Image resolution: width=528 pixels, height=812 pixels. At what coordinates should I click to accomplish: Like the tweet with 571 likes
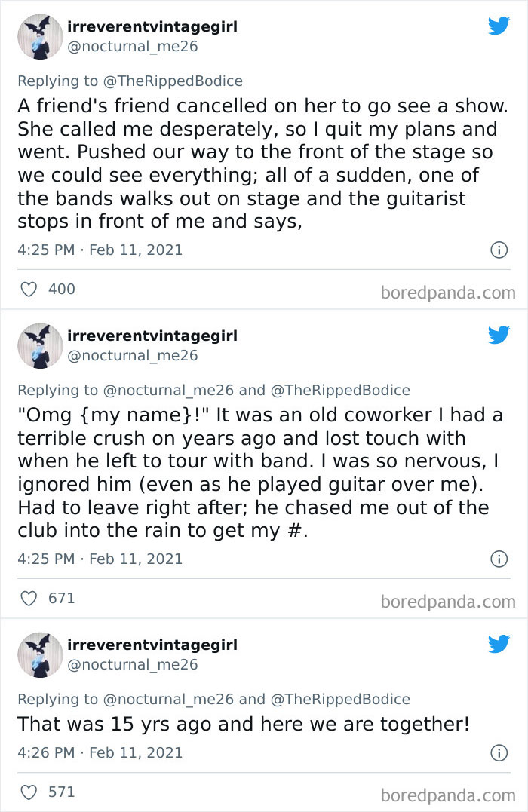(x=29, y=790)
